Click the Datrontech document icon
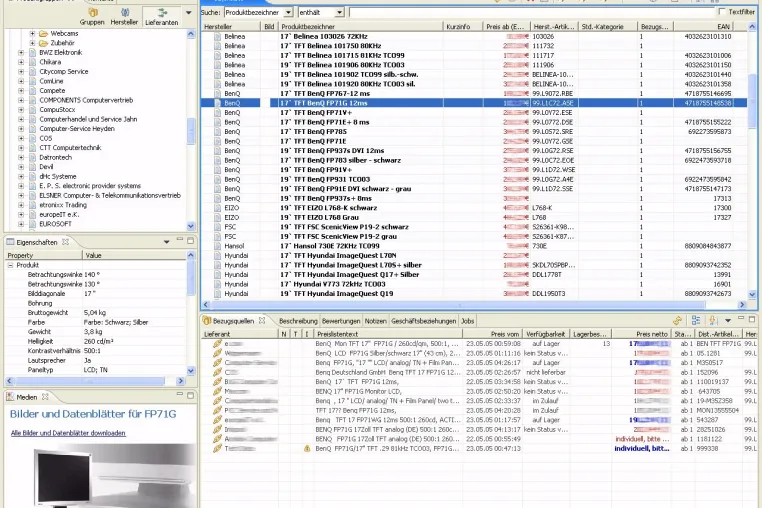The image size is (762, 508). (x=33, y=158)
